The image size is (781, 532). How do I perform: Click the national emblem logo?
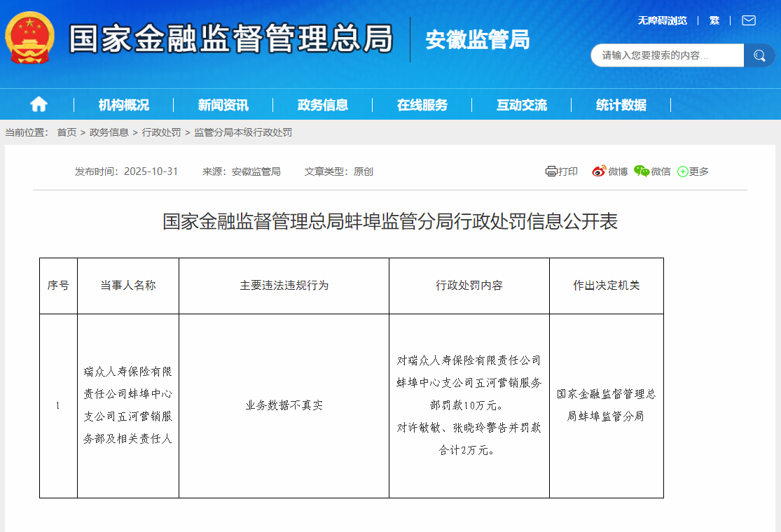[x=30, y=38]
